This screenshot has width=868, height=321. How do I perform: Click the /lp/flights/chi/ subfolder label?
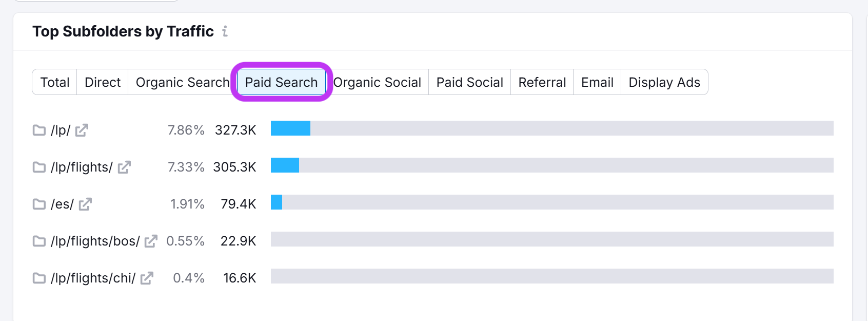(x=94, y=277)
